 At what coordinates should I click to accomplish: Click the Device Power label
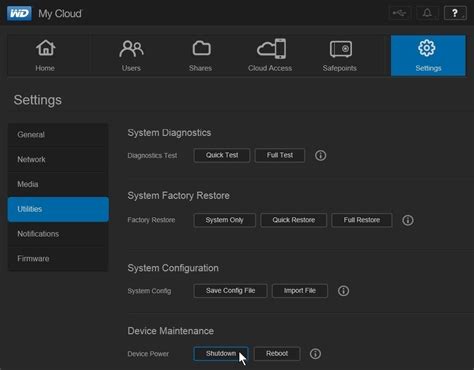(148, 354)
